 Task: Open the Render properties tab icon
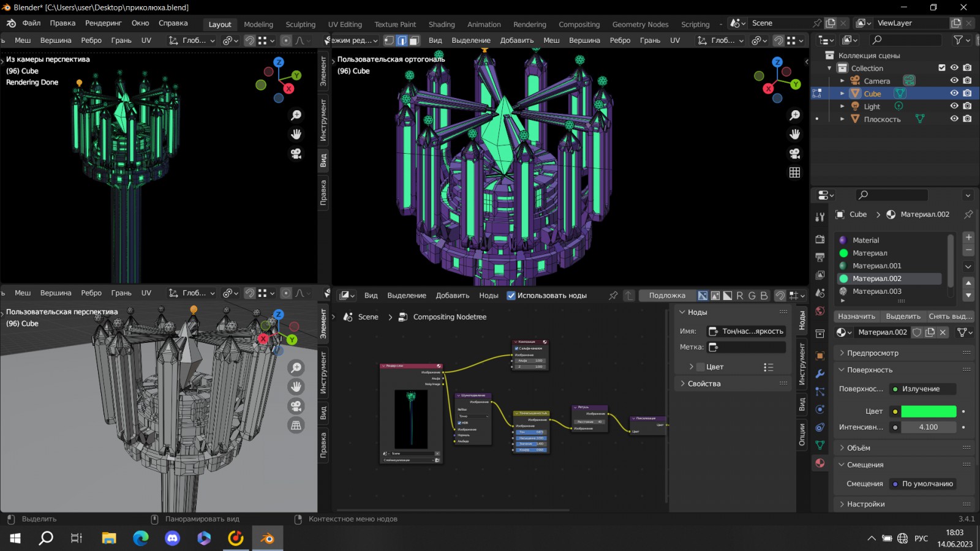tap(820, 239)
